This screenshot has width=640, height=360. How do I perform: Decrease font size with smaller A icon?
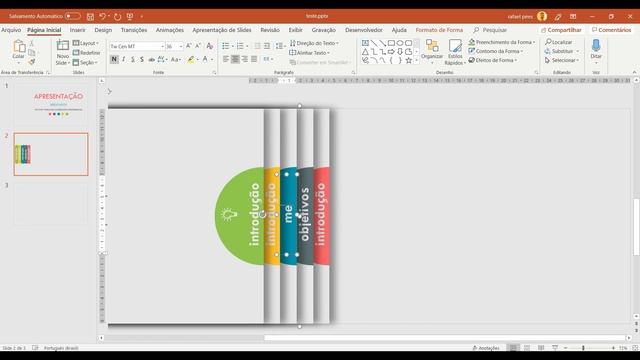pos(198,46)
